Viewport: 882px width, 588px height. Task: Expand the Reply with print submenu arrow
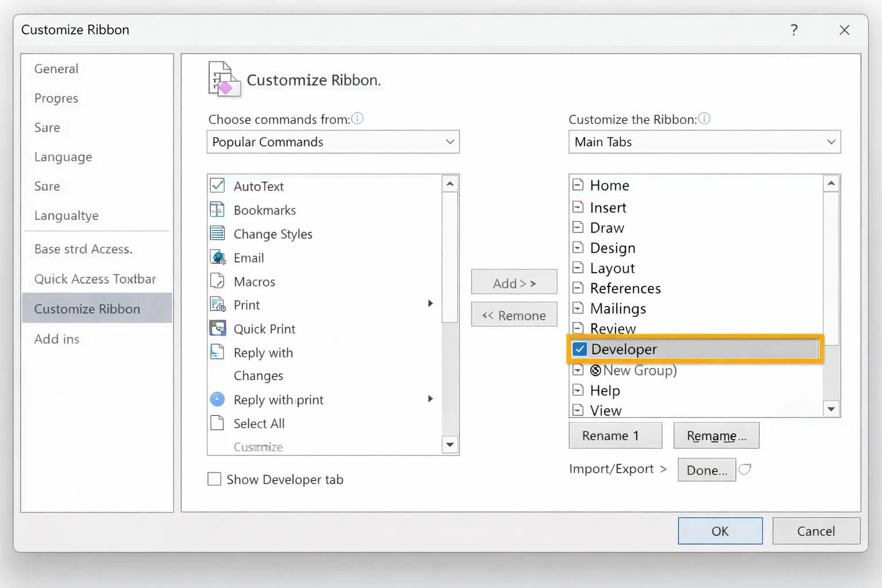tap(430, 399)
